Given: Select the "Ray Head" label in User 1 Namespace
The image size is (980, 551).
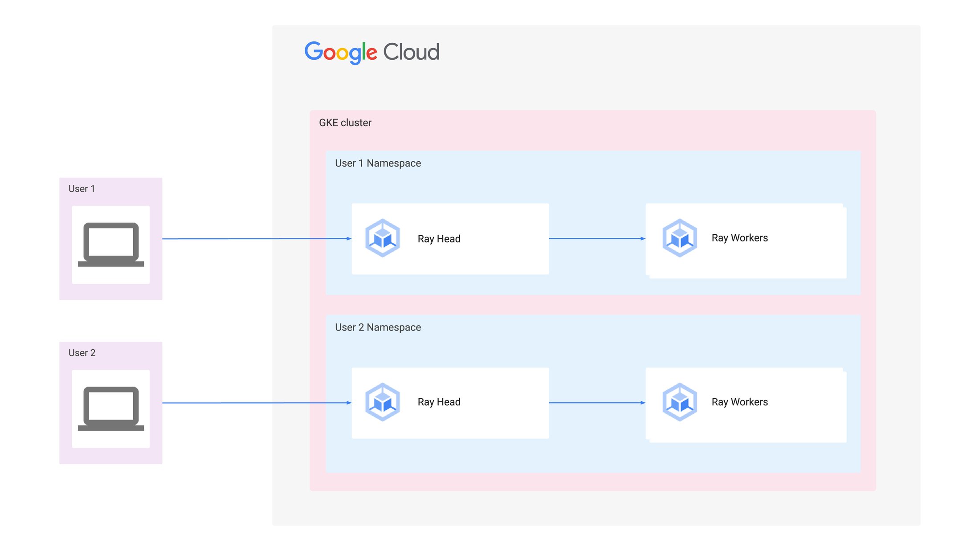Looking at the screenshot, I should [x=439, y=239].
